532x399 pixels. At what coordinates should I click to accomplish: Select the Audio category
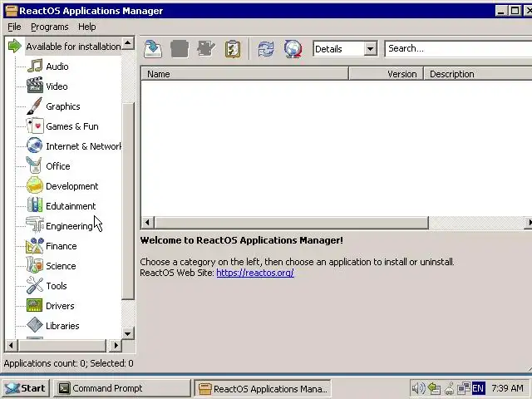[x=57, y=66]
